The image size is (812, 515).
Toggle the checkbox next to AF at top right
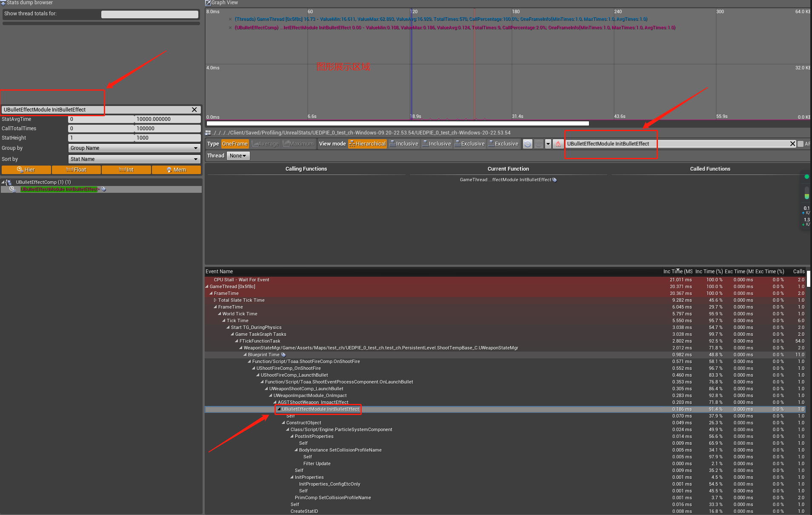click(800, 144)
